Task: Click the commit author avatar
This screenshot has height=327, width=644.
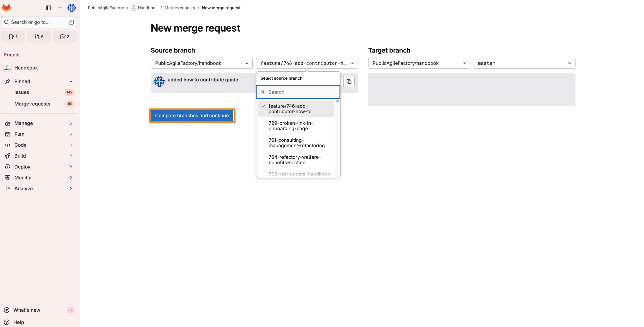Action: [x=160, y=81]
